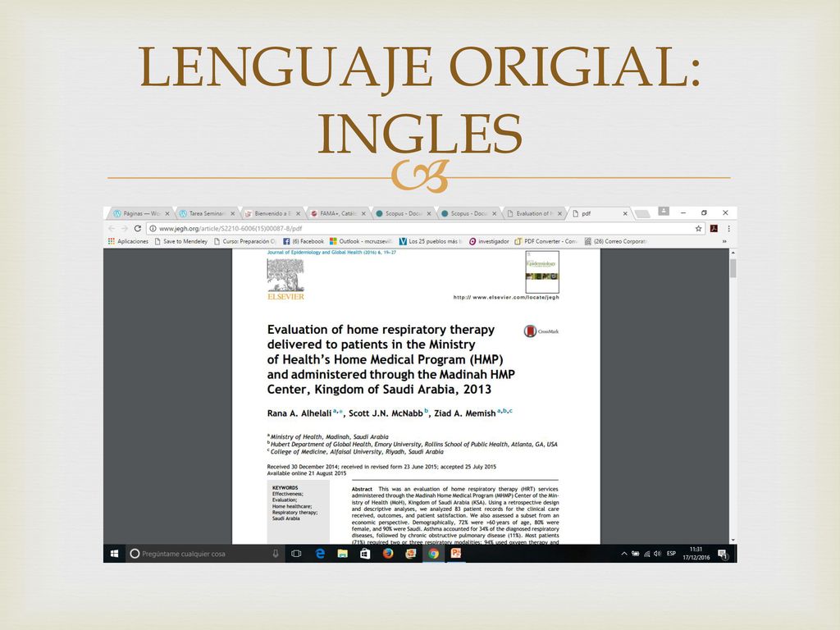Open the Chrome three-dot menu
840x630 pixels.
[x=728, y=228]
